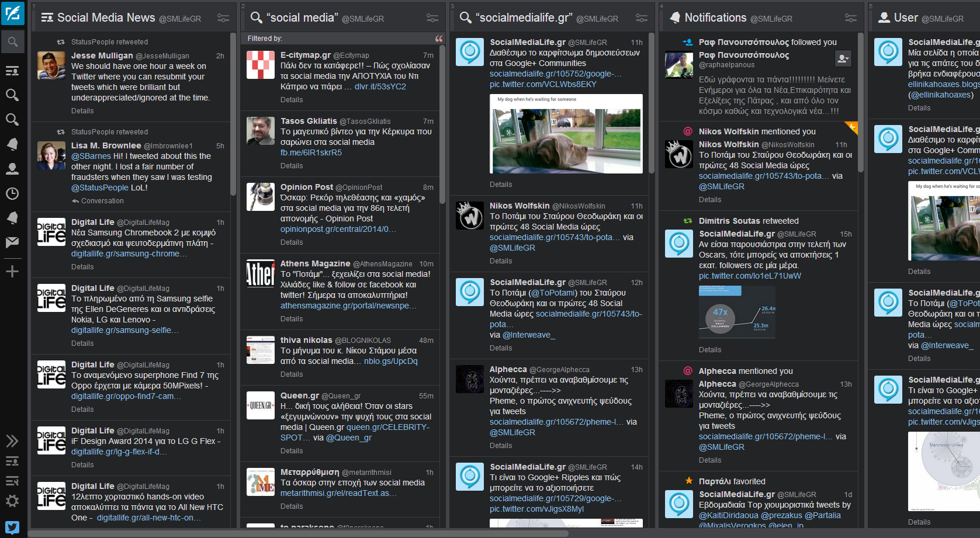Image resolution: width=980 pixels, height=538 pixels.
Task: Open Lisa M. Brownlee's avatar
Action: 51,155
